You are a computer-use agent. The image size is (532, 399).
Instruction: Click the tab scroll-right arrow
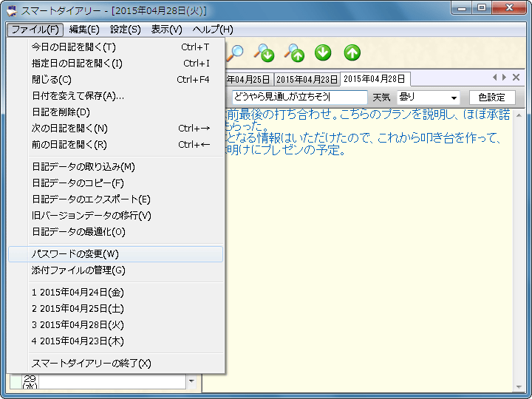pyautogui.click(x=504, y=78)
